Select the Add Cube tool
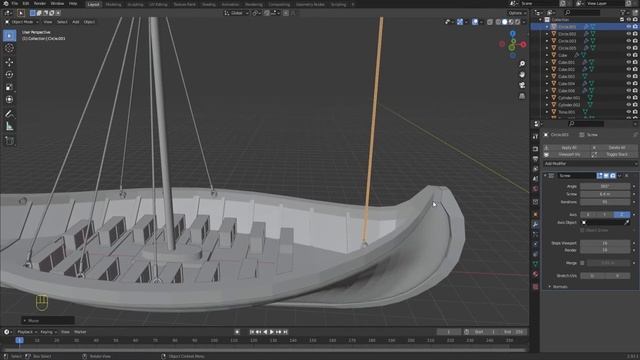Viewport: 640px width, 360px height. click(9, 141)
